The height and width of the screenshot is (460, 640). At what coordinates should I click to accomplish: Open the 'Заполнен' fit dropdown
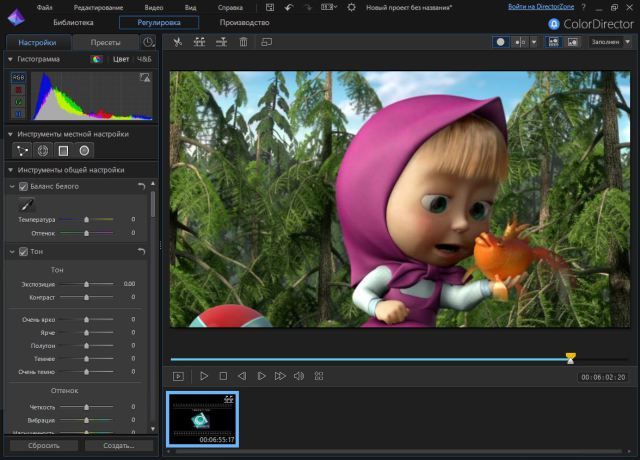pyautogui.click(x=611, y=42)
